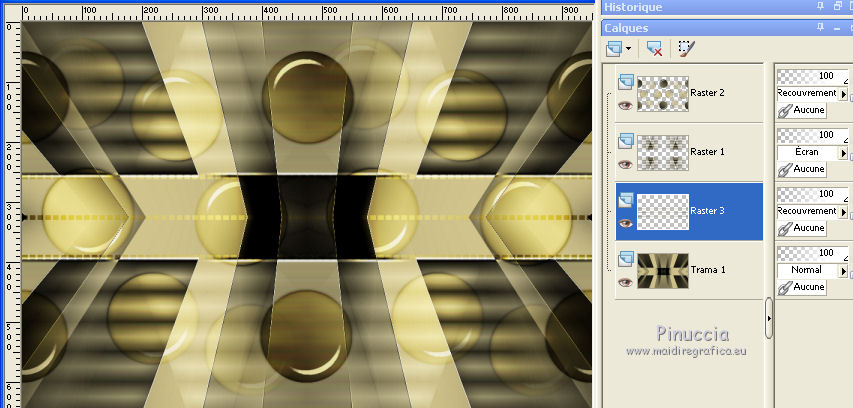The image size is (853, 408).
Task: Select the Raster 2 layer thumbnail
Action: pos(663,94)
